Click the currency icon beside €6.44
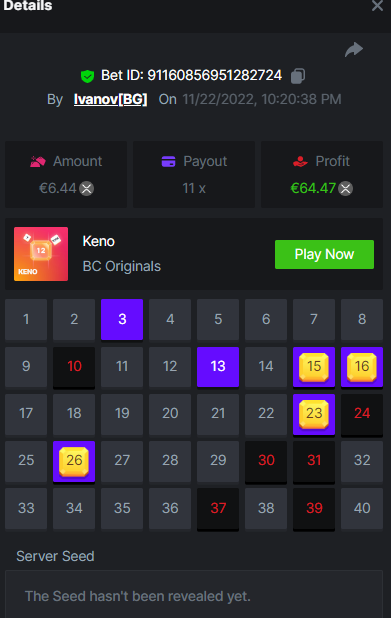This screenshot has width=391, height=618. point(87,188)
